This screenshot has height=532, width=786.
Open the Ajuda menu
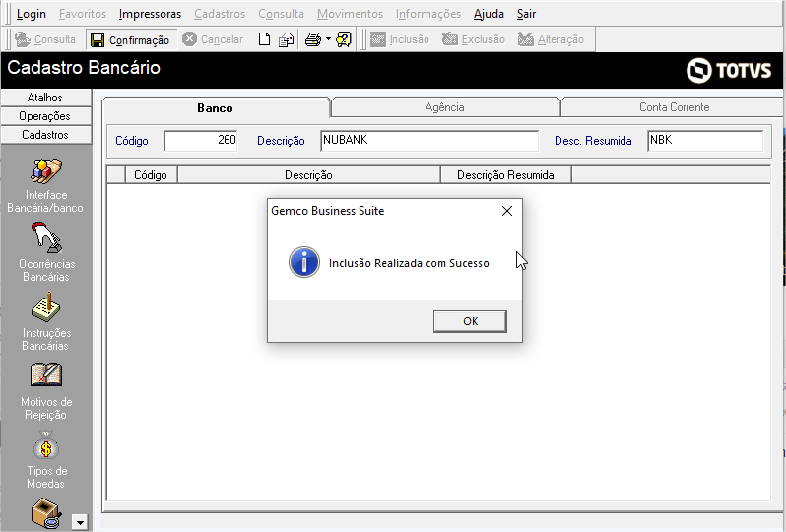coord(489,14)
